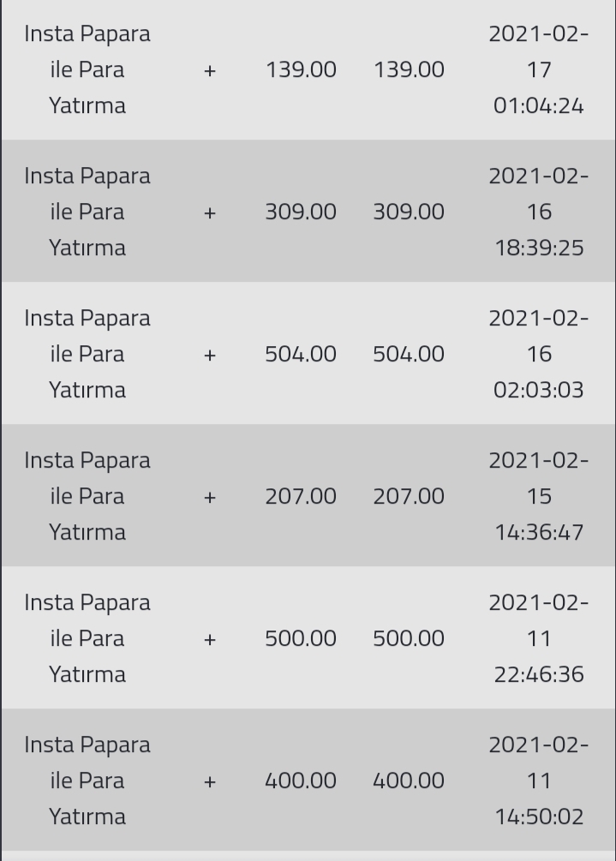Click the first 207.00 amount value
Viewport: 616px width, 861px height.
coord(301,496)
